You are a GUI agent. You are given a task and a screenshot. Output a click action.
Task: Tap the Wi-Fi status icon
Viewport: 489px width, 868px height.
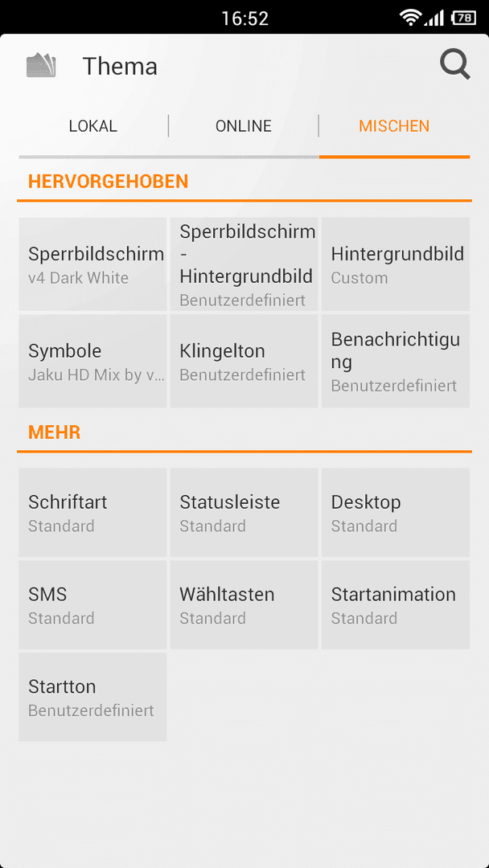click(410, 18)
